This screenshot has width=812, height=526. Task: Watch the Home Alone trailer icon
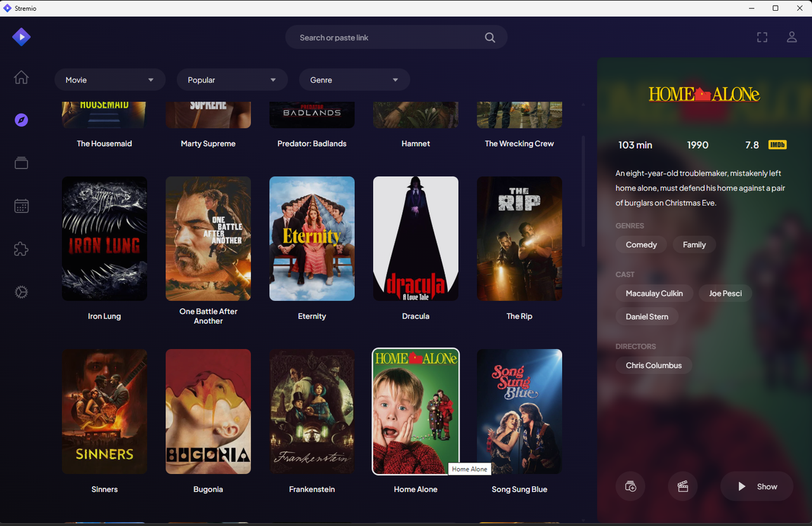(x=683, y=487)
